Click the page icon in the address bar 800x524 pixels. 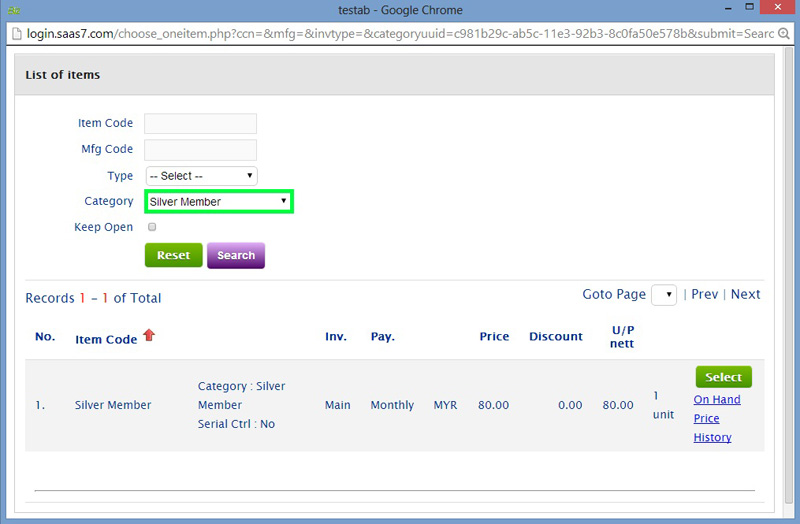pyautogui.click(x=16, y=33)
